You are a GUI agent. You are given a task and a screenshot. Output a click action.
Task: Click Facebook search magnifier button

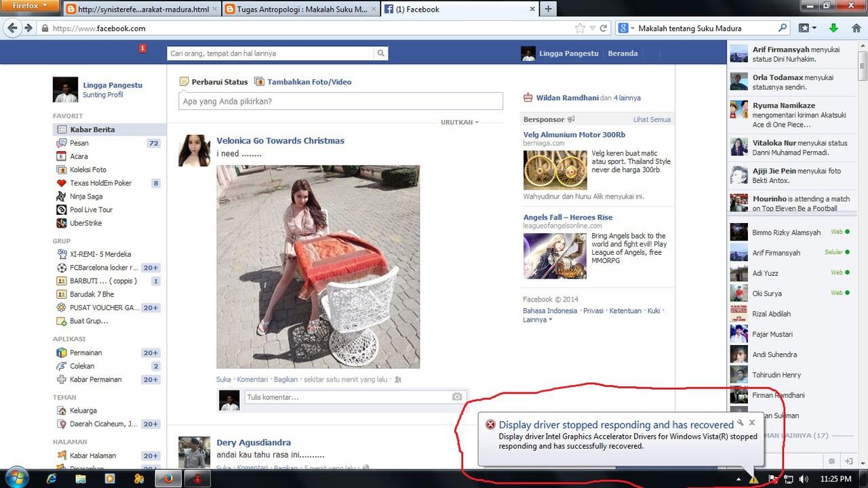tap(381, 54)
